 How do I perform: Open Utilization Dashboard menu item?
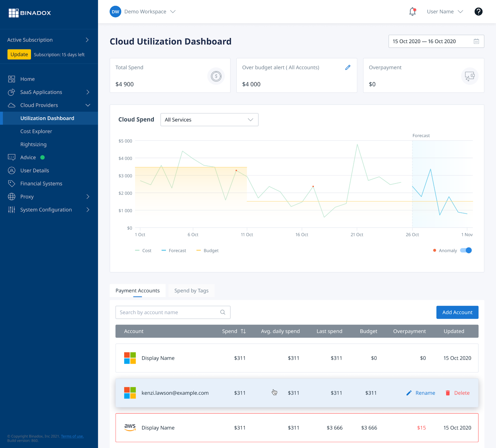tap(49, 118)
